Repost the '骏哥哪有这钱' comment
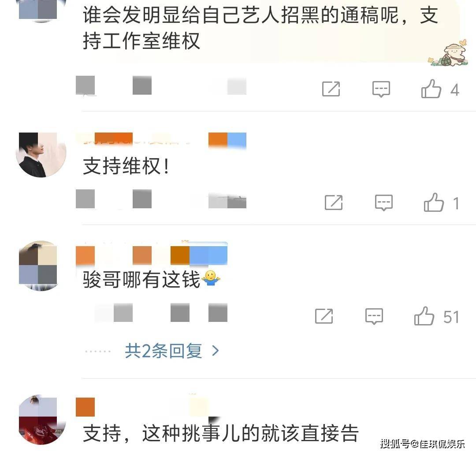Image resolution: width=476 pixels, height=454 pixels. [324, 316]
